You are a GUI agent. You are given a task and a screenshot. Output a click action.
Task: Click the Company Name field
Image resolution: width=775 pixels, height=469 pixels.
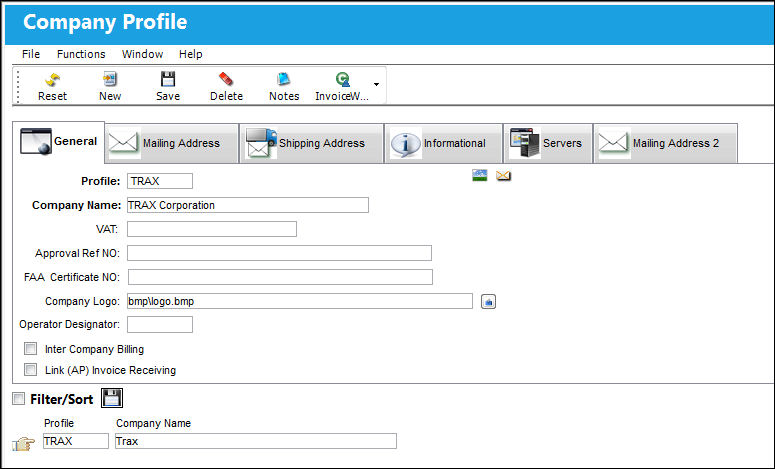pyautogui.click(x=248, y=205)
